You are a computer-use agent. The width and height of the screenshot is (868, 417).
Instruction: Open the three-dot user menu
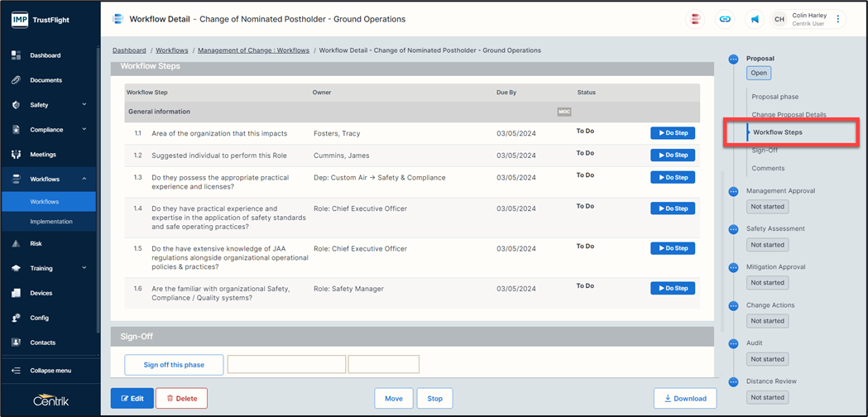point(837,19)
